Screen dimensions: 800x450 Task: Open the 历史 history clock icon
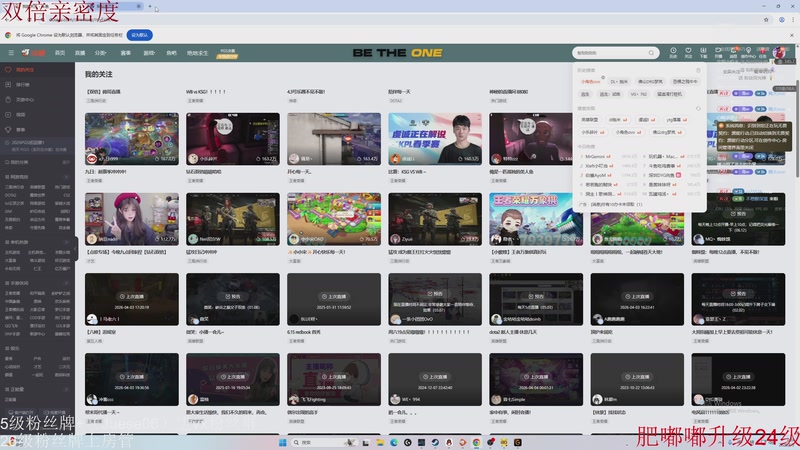tap(673, 52)
